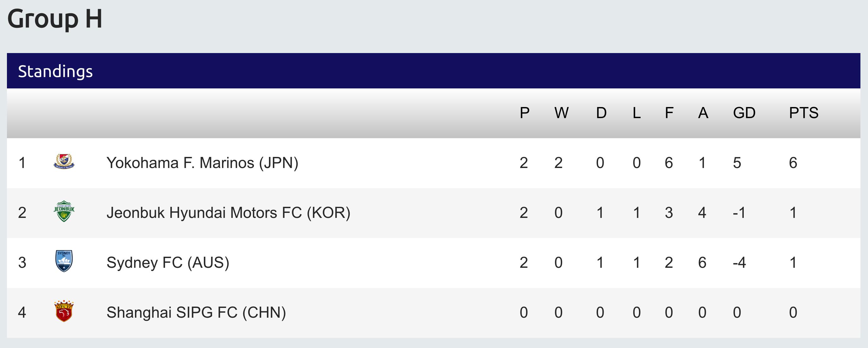Sort by the GD column header
The height and width of the screenshot is (348, 868).
744,113
